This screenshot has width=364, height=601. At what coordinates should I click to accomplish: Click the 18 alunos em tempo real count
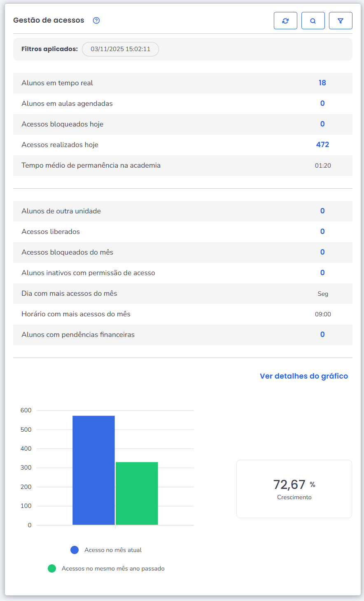coord(322,83)
